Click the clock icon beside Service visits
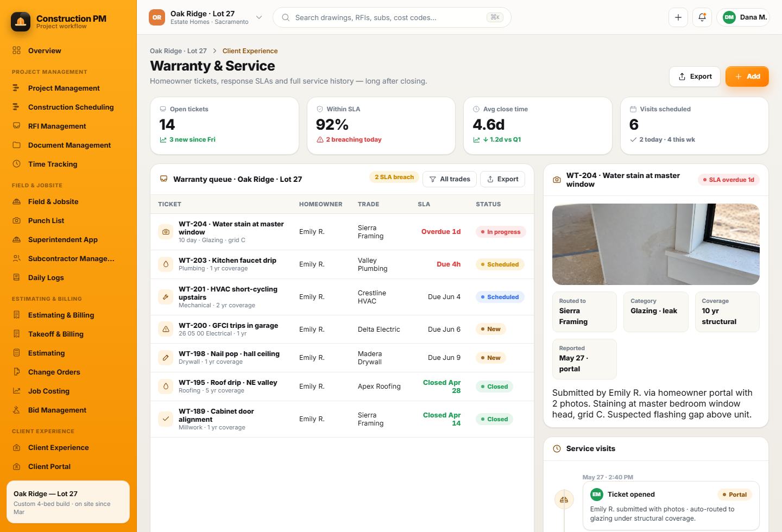Image resolution: width=782 pixels, height=532 pixels. pos(557,449)
